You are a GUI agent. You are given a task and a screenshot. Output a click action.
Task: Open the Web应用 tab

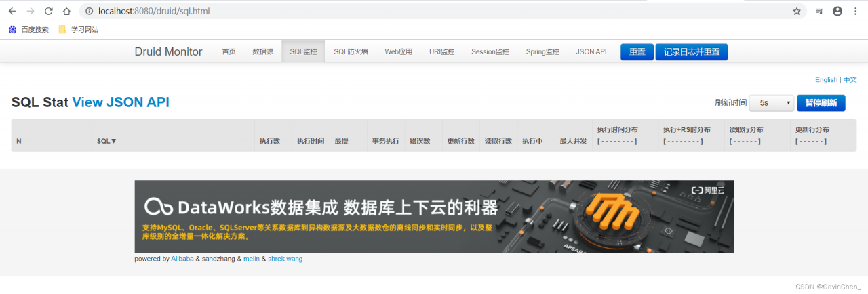tap(398, 51)
